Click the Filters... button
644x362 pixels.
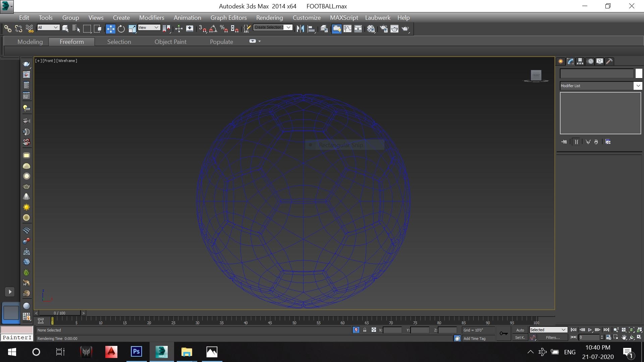pos(552,338)
